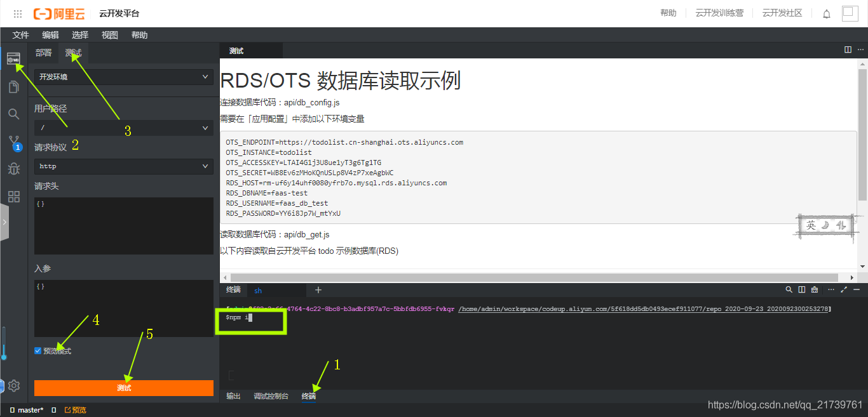Click the scroll-right arrow of preview
The image size is (868, 417).
[x=853, y=277]
